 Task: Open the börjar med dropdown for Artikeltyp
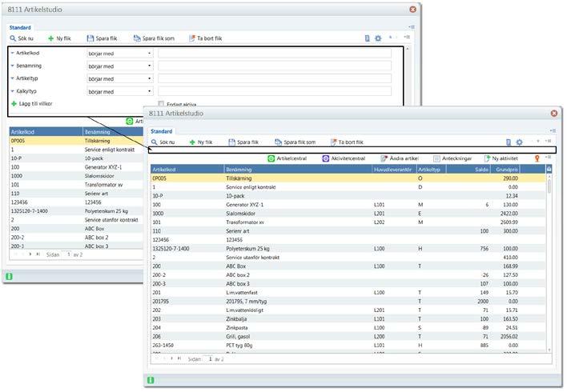click(119, 78)
